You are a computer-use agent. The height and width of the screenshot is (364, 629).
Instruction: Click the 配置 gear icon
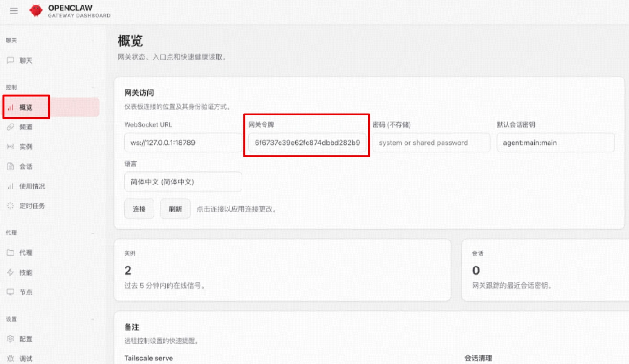10,339
